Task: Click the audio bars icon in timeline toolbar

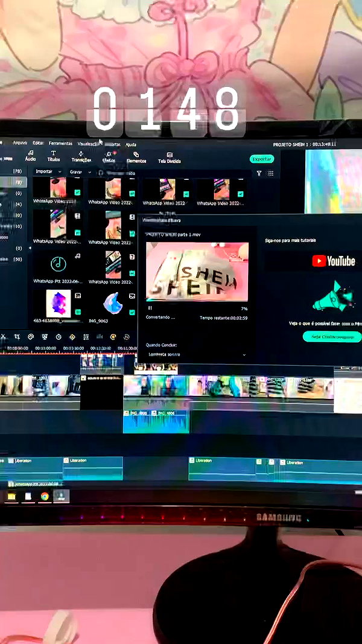Action: pyautogui.click(x=100, y=337)
